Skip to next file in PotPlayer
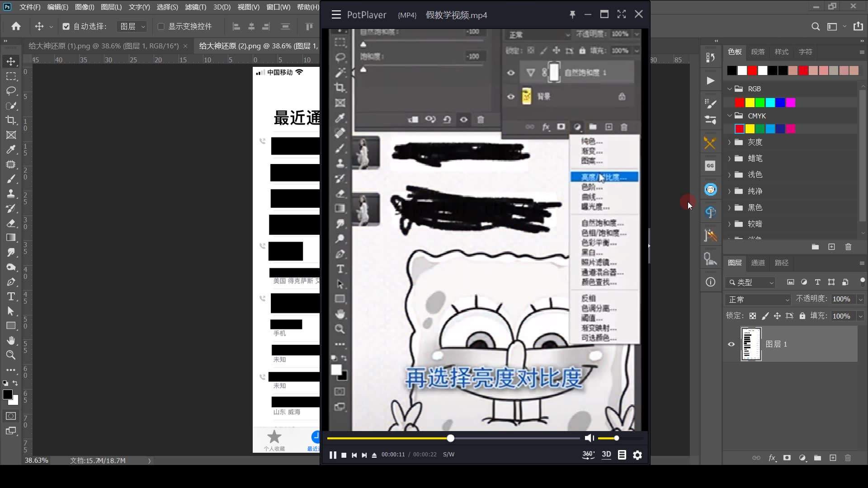 click(364, 455)
